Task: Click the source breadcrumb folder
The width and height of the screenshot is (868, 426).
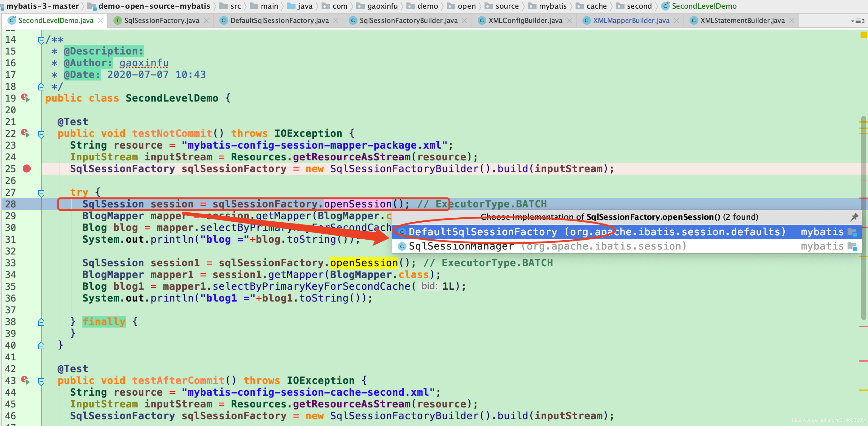Action: click(502, 6)
